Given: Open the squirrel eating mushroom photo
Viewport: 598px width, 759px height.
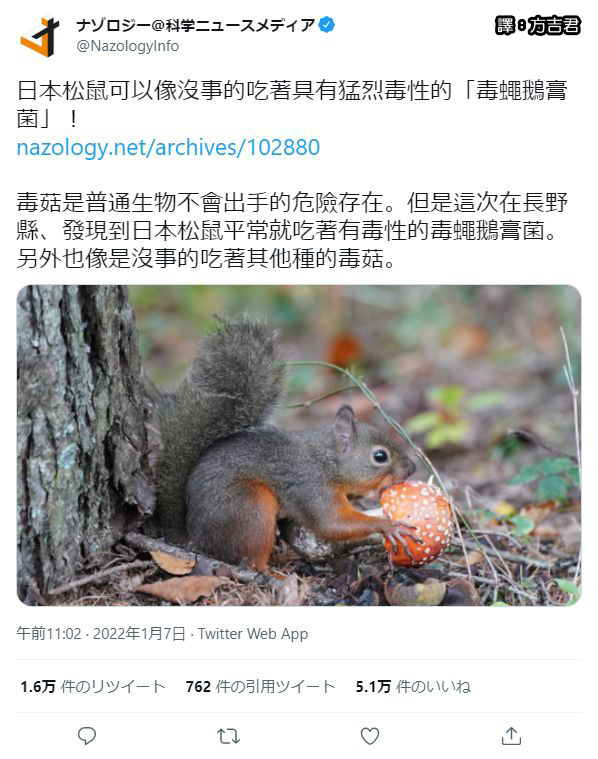Looking at the screenshot, I should point(299,445).
